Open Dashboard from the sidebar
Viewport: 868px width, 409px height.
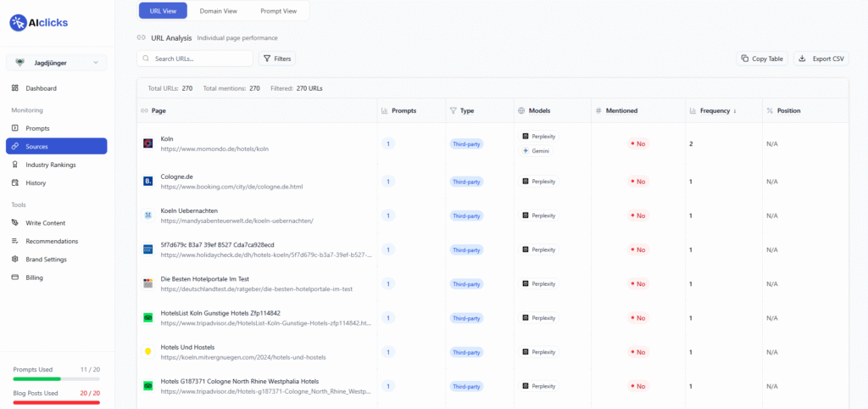pos(41,88)
